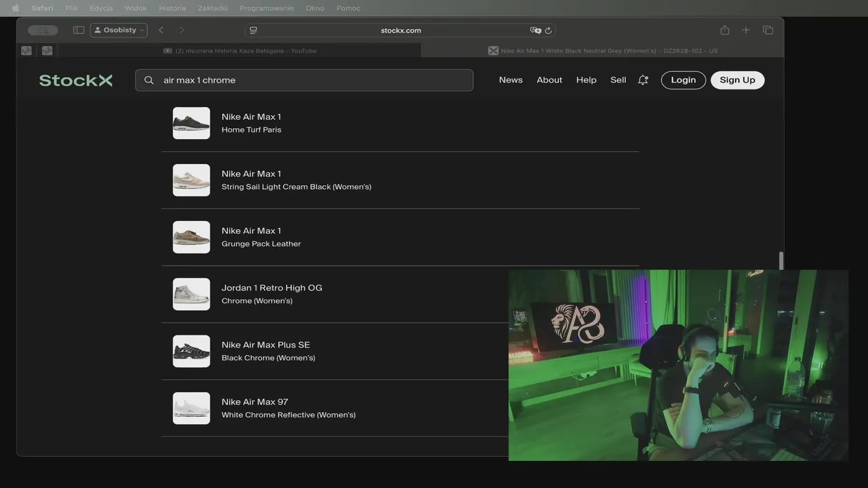
Task: Click the search magnifier icon
Action: tap(149, 80)
